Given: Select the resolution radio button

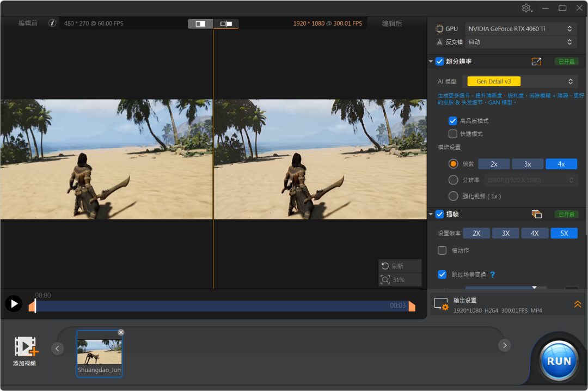Looking at the screenshot, I should pyautogui.click(x=453, y=180).
